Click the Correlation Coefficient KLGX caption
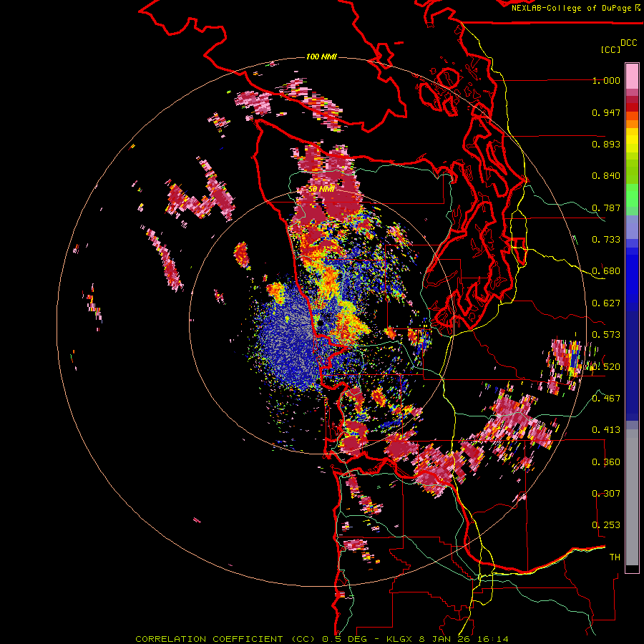Image resolution: width=644 pixels, height=644 pixels. pos(322,639)
